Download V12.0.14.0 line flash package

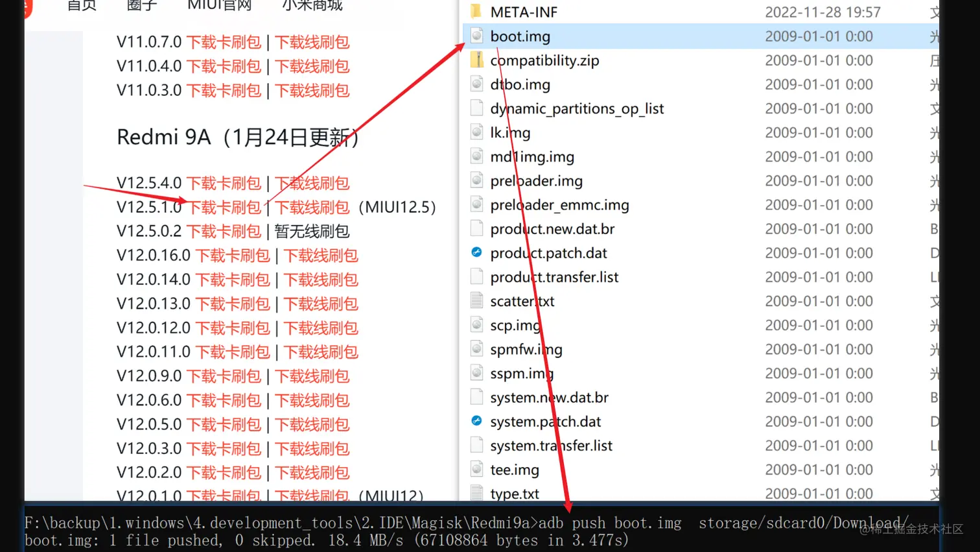(x=321, y=280)
